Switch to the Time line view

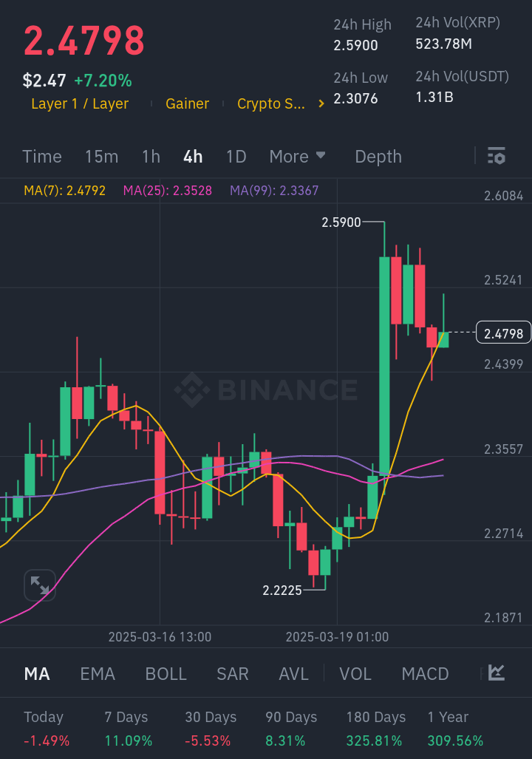pyautogui.click(x=42, y=157)
